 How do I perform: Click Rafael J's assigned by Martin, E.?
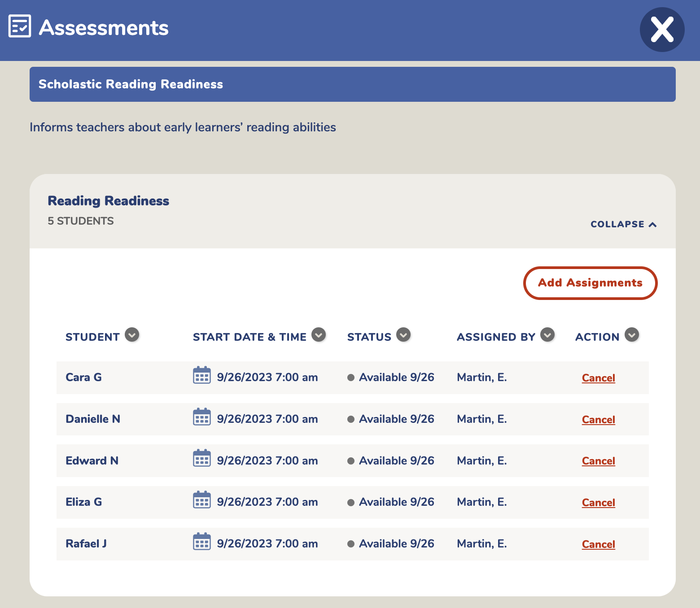(x=482, y=544)
